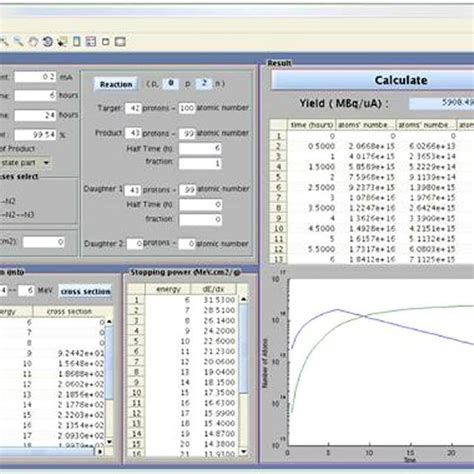Click the Daughter 1 Half Time field

point(201,205)
